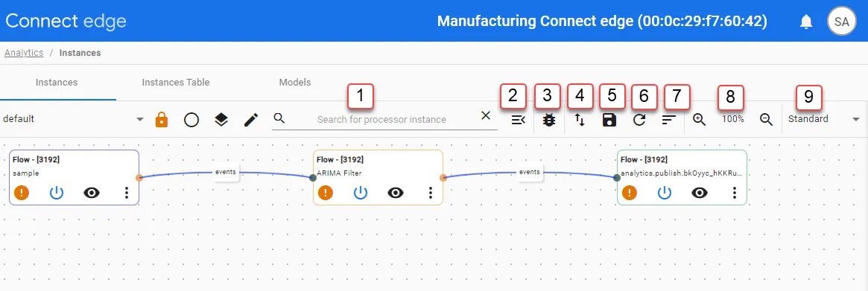Click the output port of the sample node
The image size is (868, 291).
[139, 178]
